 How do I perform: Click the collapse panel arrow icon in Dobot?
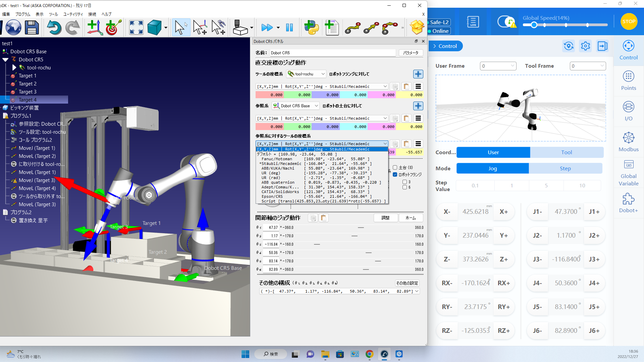coord(603,46)
